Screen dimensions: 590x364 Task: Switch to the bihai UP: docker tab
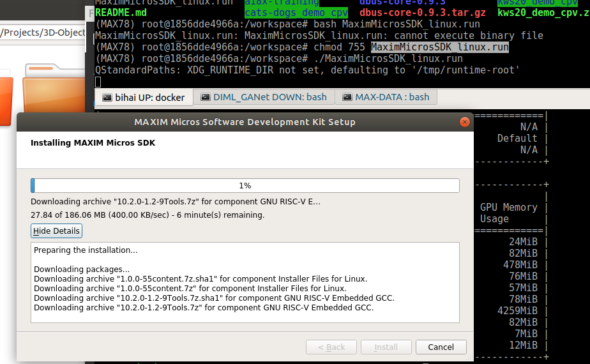[144, 98]
